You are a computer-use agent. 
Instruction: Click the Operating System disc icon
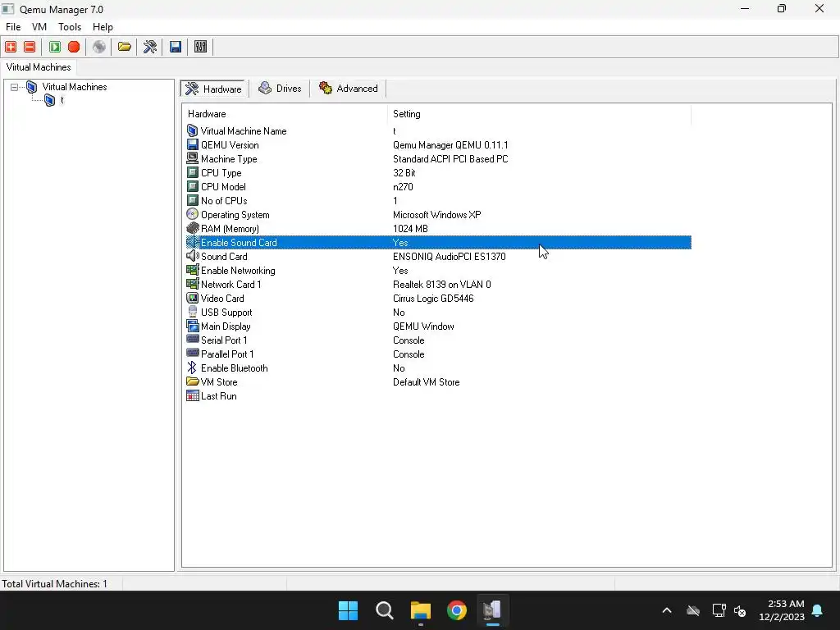point(192,214)
